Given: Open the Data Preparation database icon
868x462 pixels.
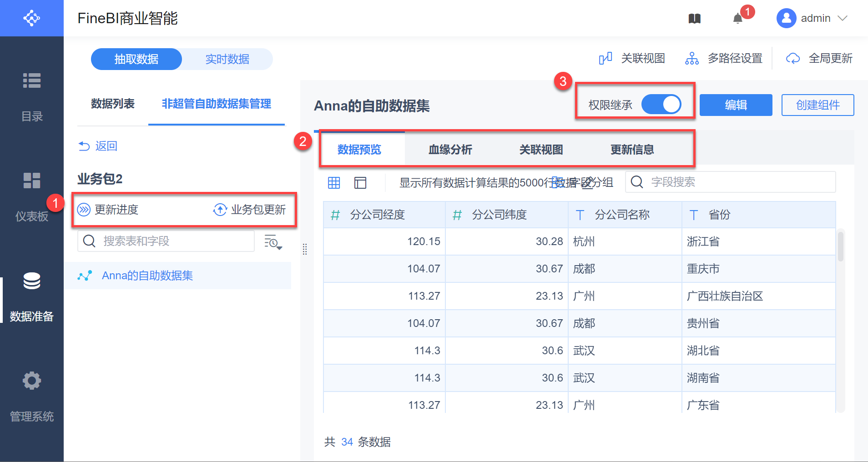Looking at the screenshot, I should click(x=32, y=281).
